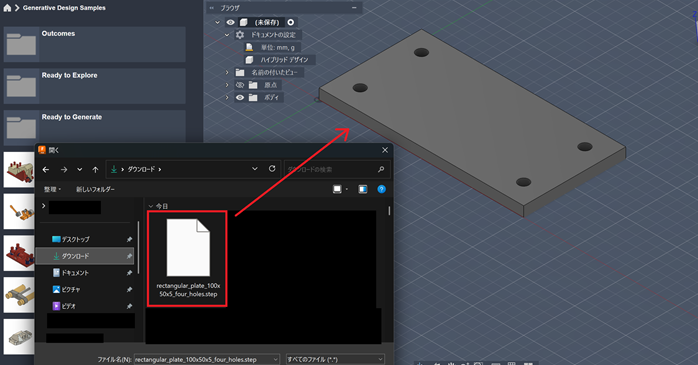Expand the redacted top navigation tree item
698x365 pixels.
click(43, 206)
